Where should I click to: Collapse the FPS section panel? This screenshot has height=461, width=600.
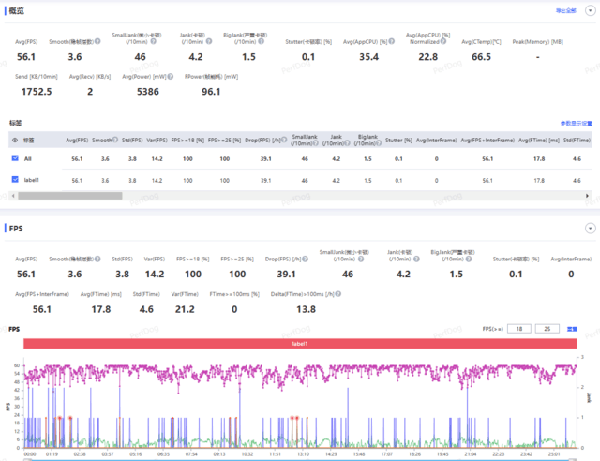(589, 227)
